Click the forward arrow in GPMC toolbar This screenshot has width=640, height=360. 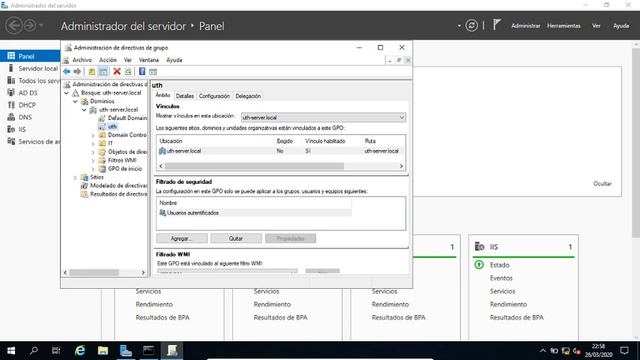[x=77, y=72]
